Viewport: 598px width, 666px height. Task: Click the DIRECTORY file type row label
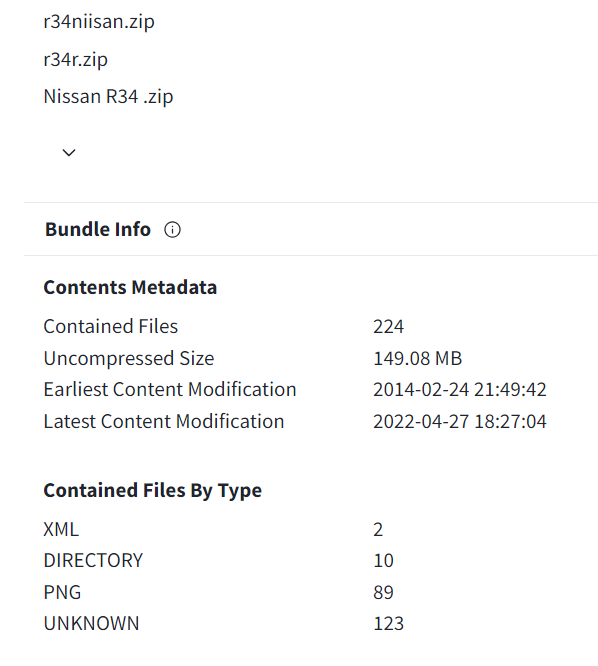point(93,561)
